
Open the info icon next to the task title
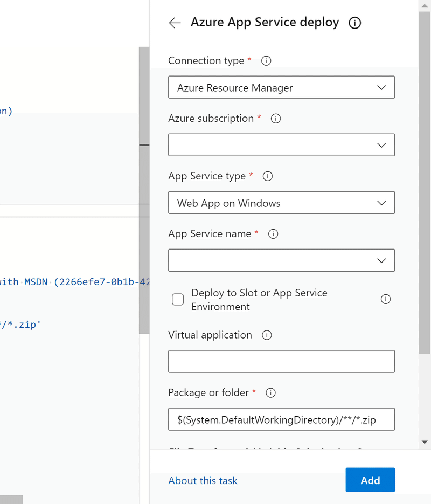(x=354, y=23)
